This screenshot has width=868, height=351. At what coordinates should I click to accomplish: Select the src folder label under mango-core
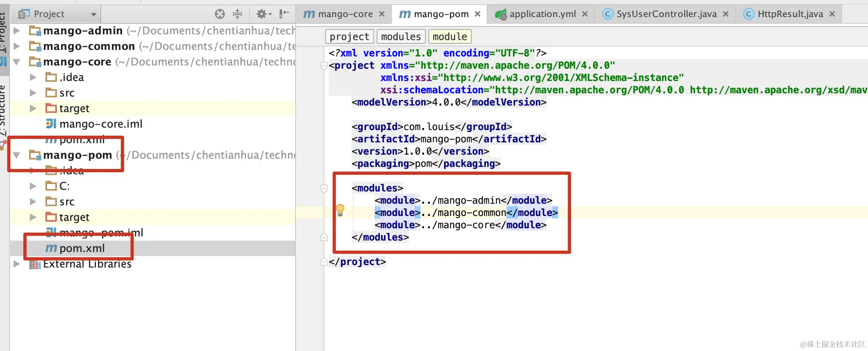(67, 93)
